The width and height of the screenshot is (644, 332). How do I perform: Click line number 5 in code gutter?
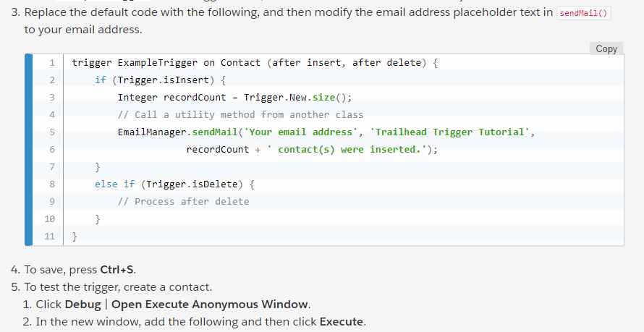coord(52,132)
